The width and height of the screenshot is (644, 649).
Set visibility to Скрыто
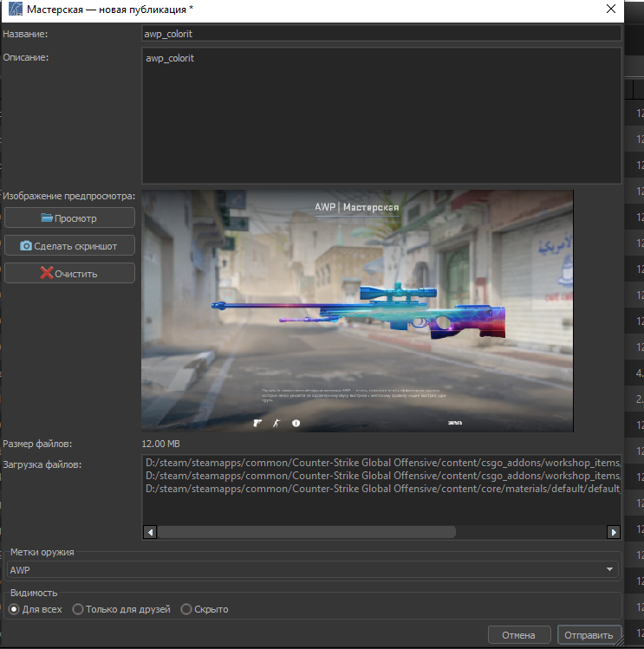tap(185, 609)
